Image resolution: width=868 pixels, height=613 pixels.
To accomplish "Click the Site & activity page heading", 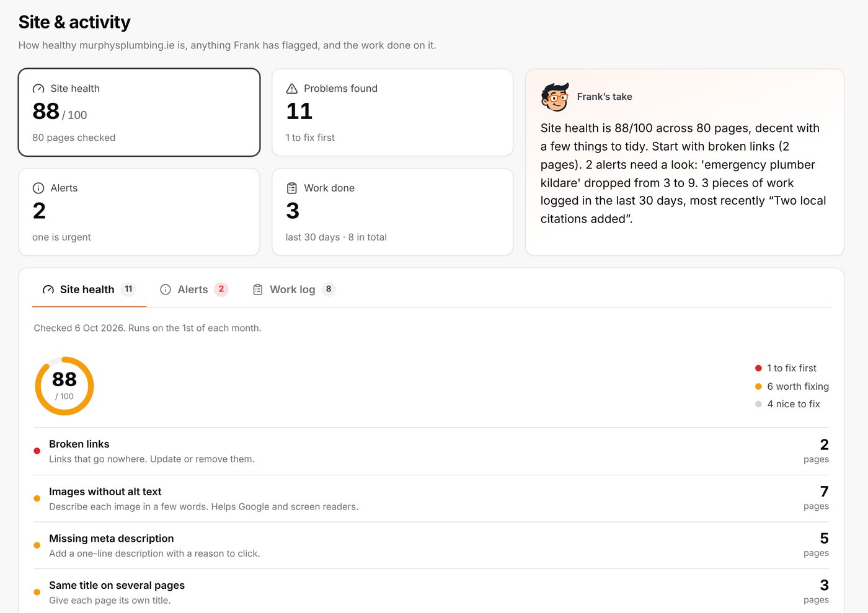I will click(74, 22).
